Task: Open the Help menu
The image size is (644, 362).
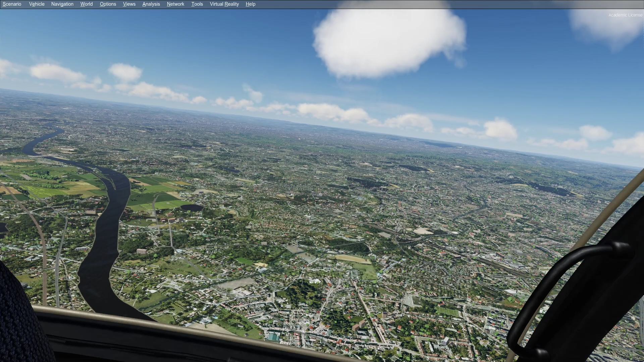Action: (250, 4)
